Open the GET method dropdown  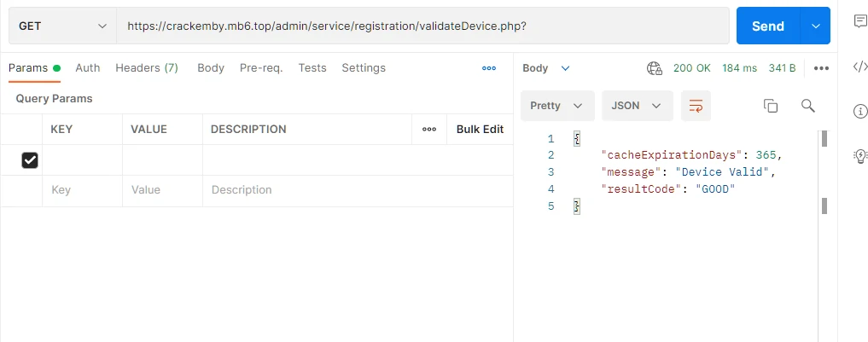(62, 26)
